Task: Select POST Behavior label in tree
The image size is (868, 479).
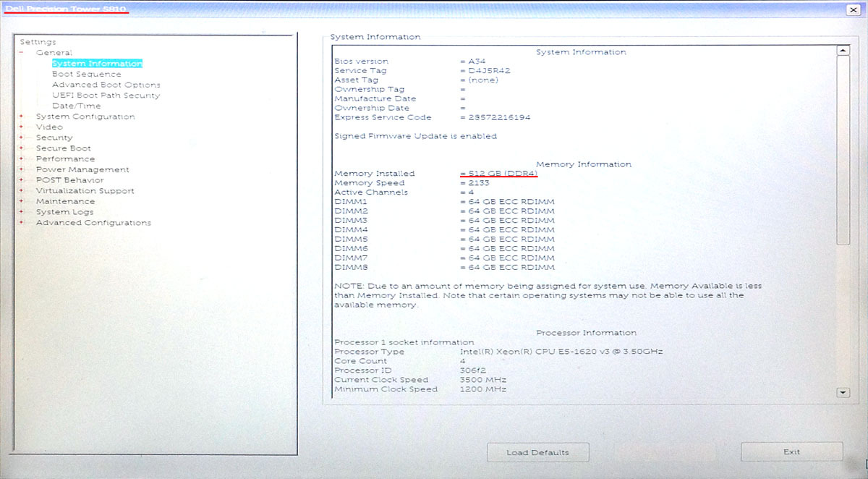Action: point(70,180)
